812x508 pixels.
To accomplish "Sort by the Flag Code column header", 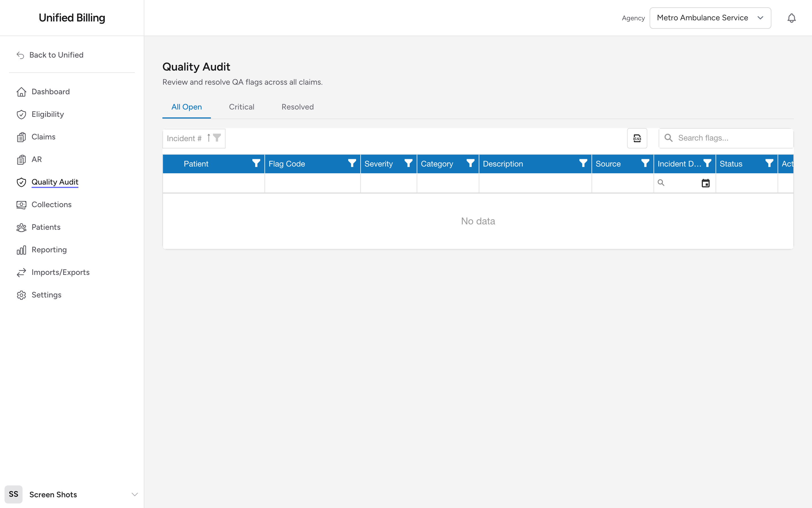I will (286, 164).
